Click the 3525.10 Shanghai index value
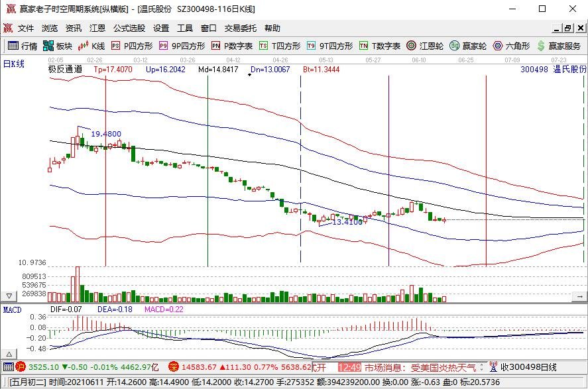588x389 pixels. tap(44, 367)
